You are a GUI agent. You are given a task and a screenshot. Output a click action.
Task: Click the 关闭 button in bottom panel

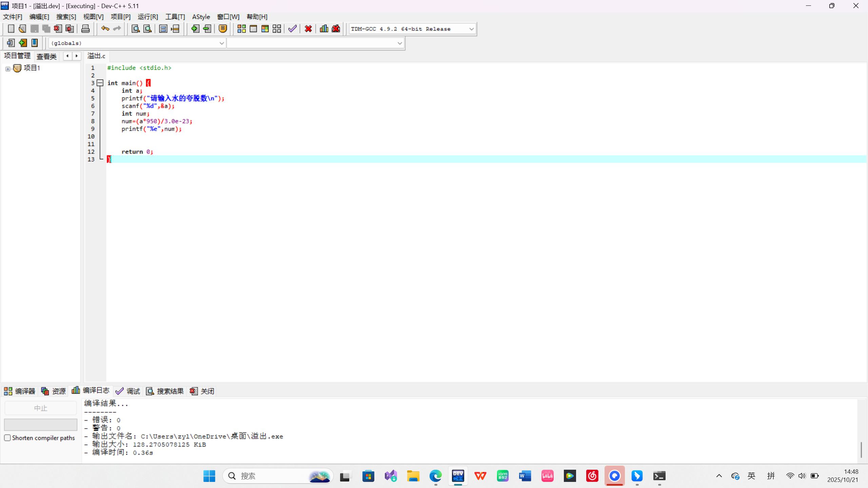click(202, 391)
